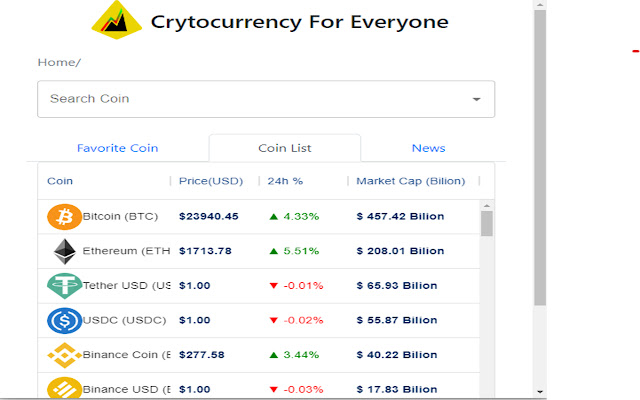
Task: Click the USDC price $1.00
Action: click(x=195, y=320)
